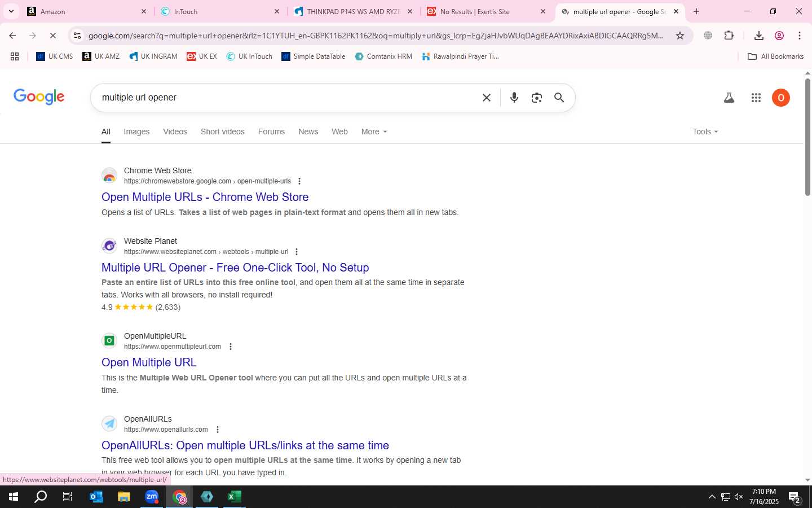
Task: Open Comtanix HRM bookmark
Action: (x=383, y=56)
